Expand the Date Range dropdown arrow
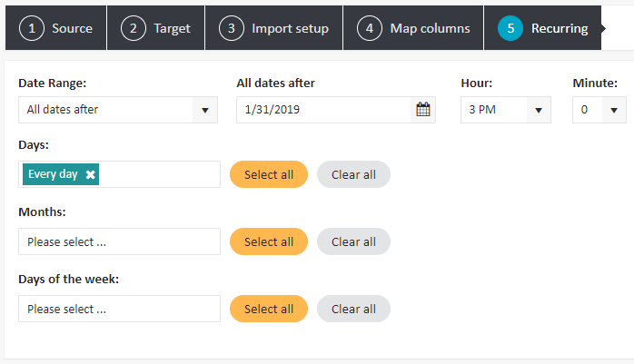Image resolution: width=634 pixels, height=364 pixels. (205, 110)
